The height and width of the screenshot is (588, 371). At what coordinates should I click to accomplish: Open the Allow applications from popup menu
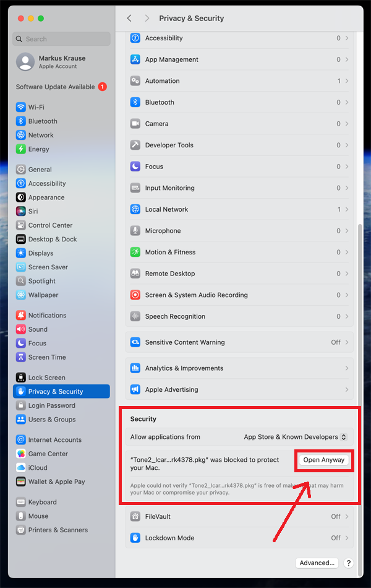pos(296,437)
